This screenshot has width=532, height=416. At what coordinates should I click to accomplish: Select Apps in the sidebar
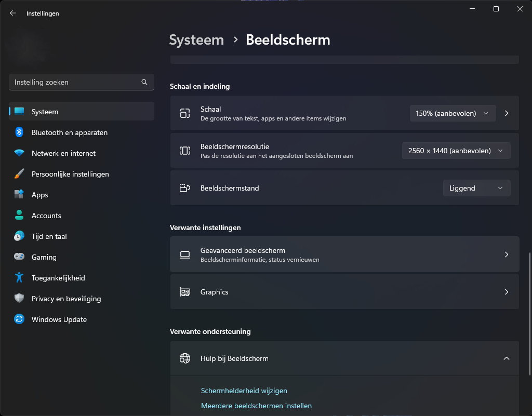(82, 195)
